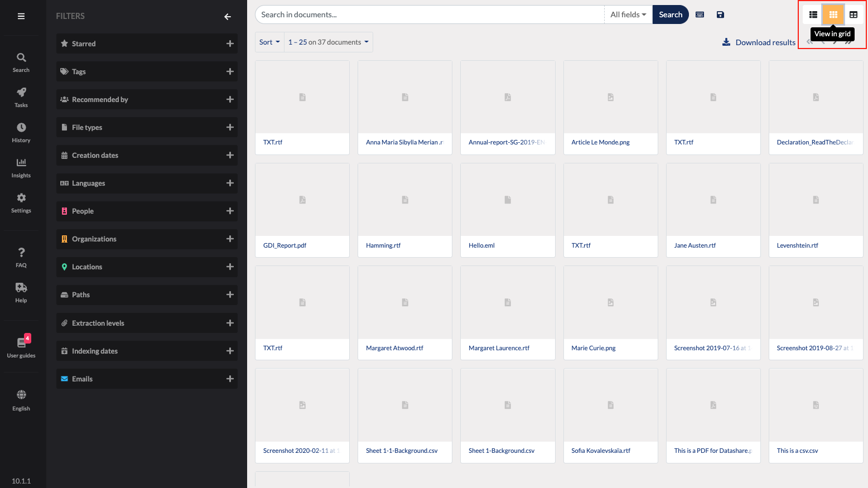This screenshot has height=488, width=868.
Task: Click the Extraction levels filter header
Action: click(x=147, y=323)
